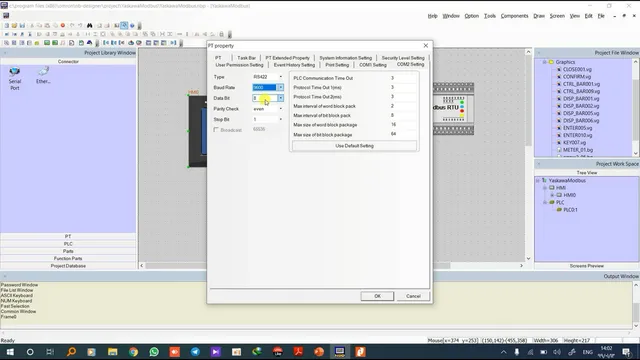Image resolution: width=640 pixels, height=360 pixels.
Task: Click the Cancel button
Action: pyautogui.click(x=413, y=296)
